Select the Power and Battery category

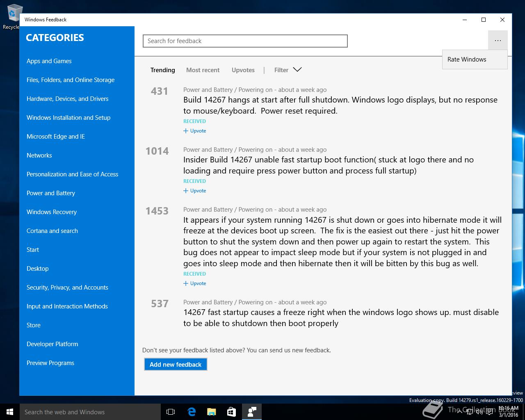[51, 193]
